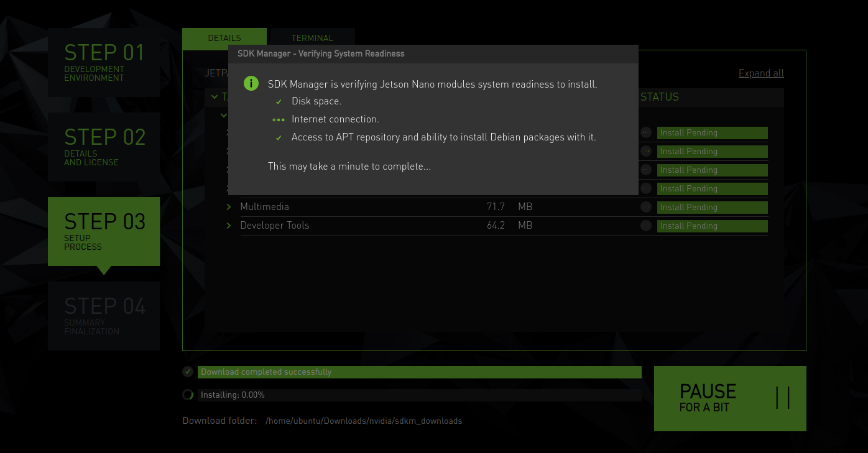The image size is (868, 453).
Task: Click the checkmark next to Disk space
Action: pyautogui.click(x=279, y=101)
